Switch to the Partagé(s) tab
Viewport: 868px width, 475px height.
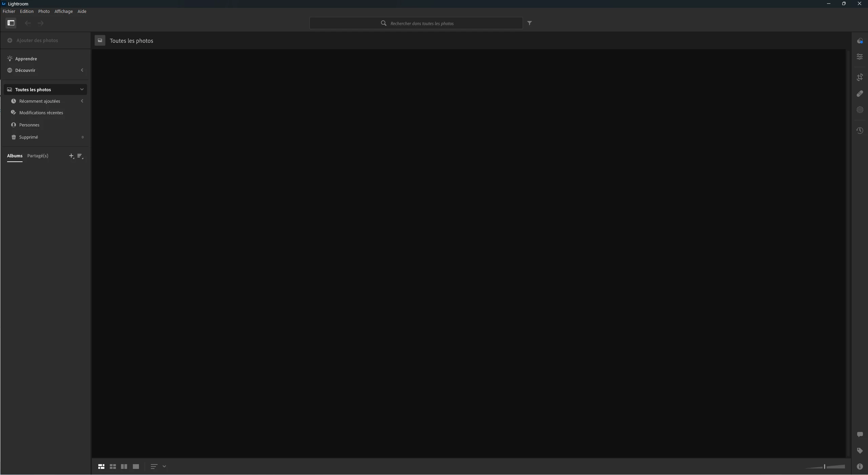(x=38, y=156)
